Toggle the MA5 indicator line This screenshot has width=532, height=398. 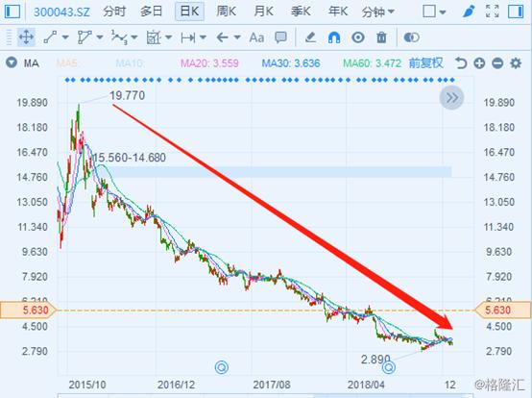[x=67, y=63]
